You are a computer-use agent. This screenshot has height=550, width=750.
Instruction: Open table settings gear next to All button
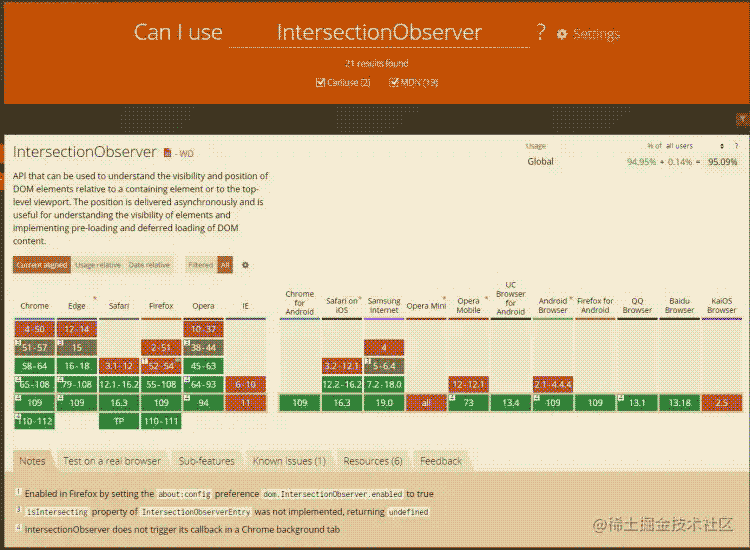pyautogui.click(x=245, y=265)
